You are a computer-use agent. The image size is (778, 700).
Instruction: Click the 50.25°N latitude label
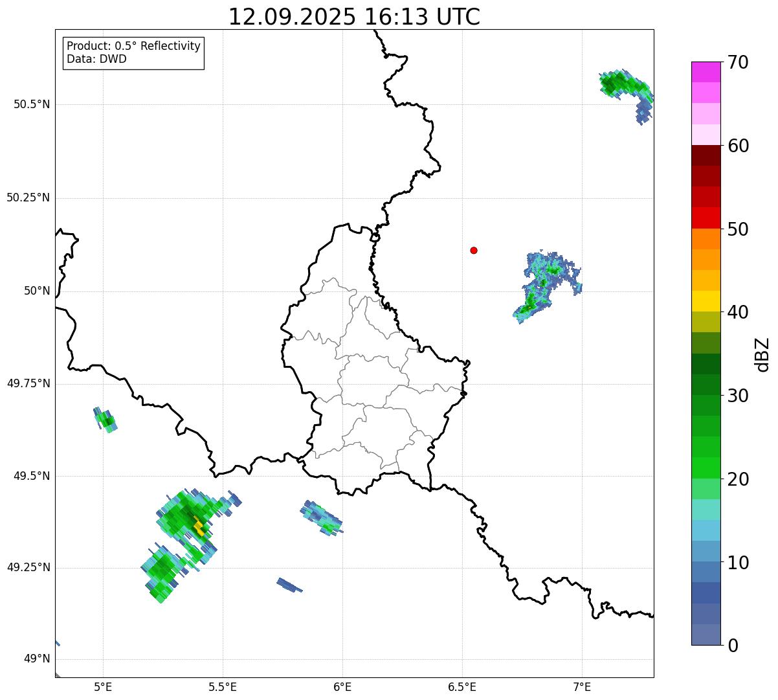click(28, 198)
